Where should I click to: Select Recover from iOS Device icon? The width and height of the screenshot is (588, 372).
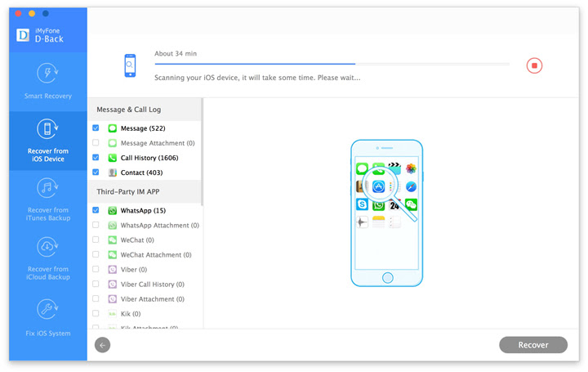click(x=47, y=128)
